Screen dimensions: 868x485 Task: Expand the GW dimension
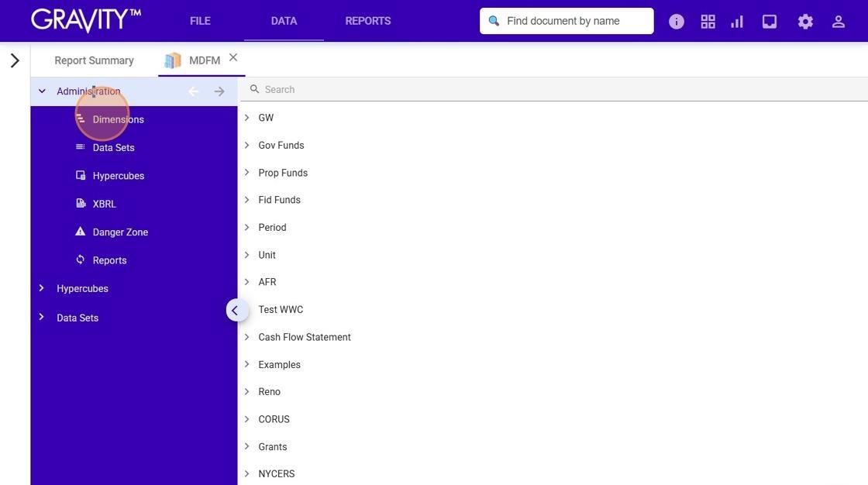tap(247, 117)
